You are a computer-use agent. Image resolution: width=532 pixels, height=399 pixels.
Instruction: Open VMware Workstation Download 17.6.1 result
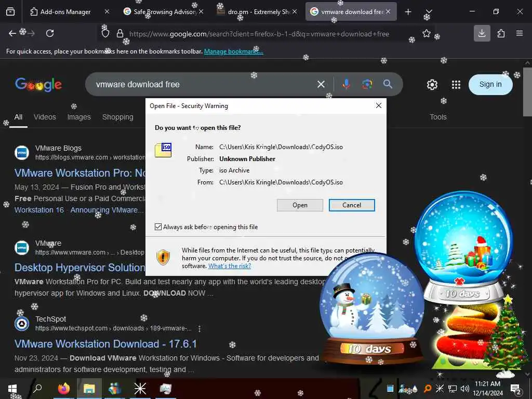(x=105, y=344)
